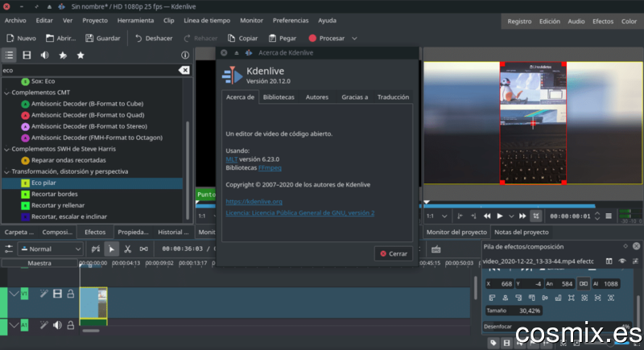Filter effects list to video effects

pos(27,55)
